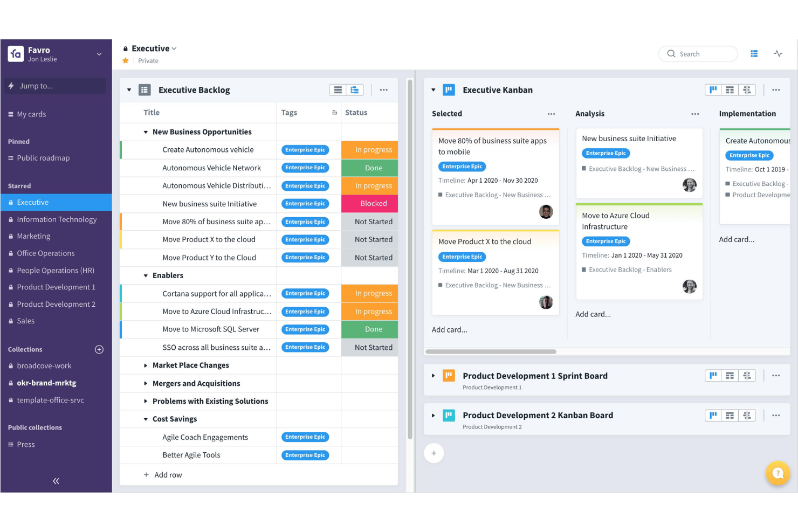Open Product Development 1 Sprint Board options

776,376
